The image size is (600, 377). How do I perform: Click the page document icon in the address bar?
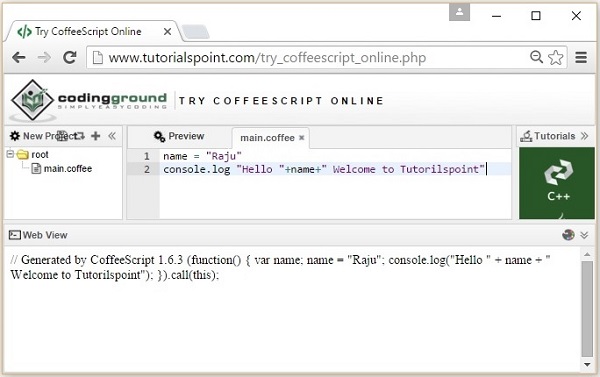(98, 58)
